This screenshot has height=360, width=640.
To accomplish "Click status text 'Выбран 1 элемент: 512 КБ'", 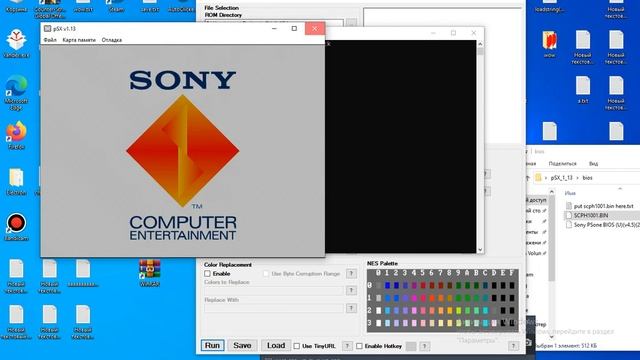I will click(565, 346).
